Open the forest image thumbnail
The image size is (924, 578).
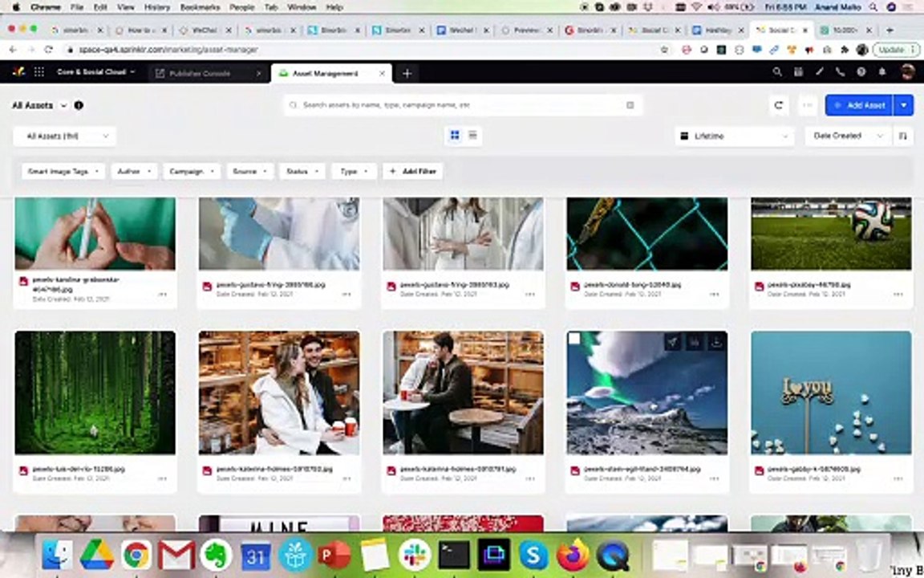(x=95, y=393)
